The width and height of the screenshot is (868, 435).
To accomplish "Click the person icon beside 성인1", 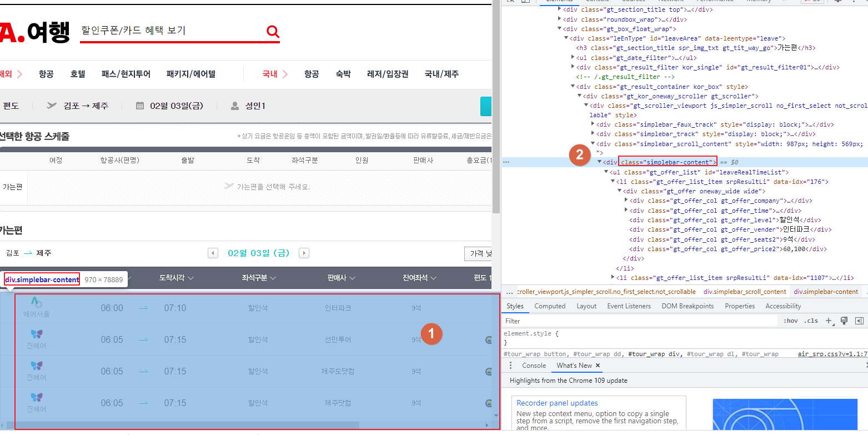I will 235,106.
